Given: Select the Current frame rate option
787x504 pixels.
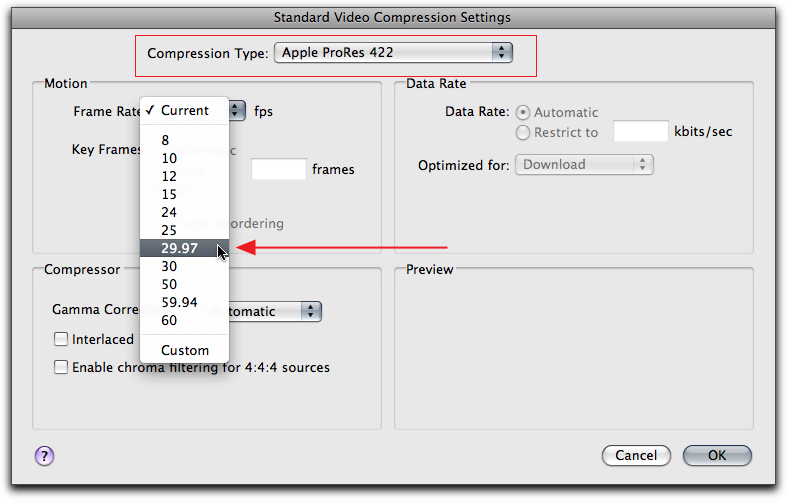Looking at the screenshot, I should click(x=185, y=110).
